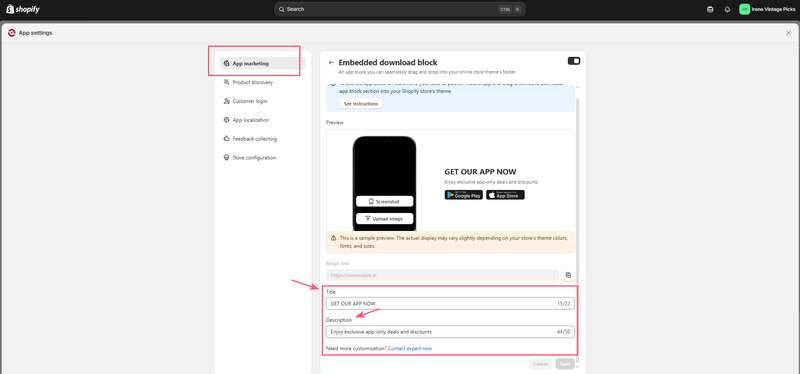Click the phone mockup preview image
Viewport: 800px width, 374px height.
pyautogui.click(x=384, y=183)
